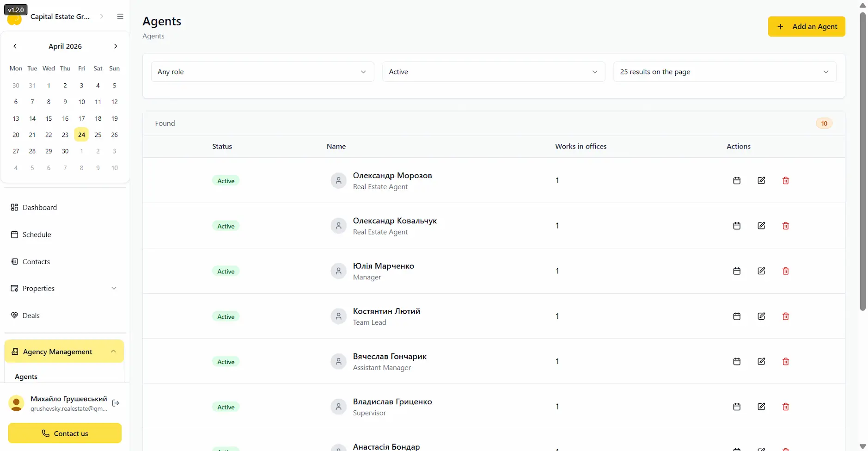Go to next month in calendar
Image resolution: width=868 pixels, height=451 pixels.
116,46
